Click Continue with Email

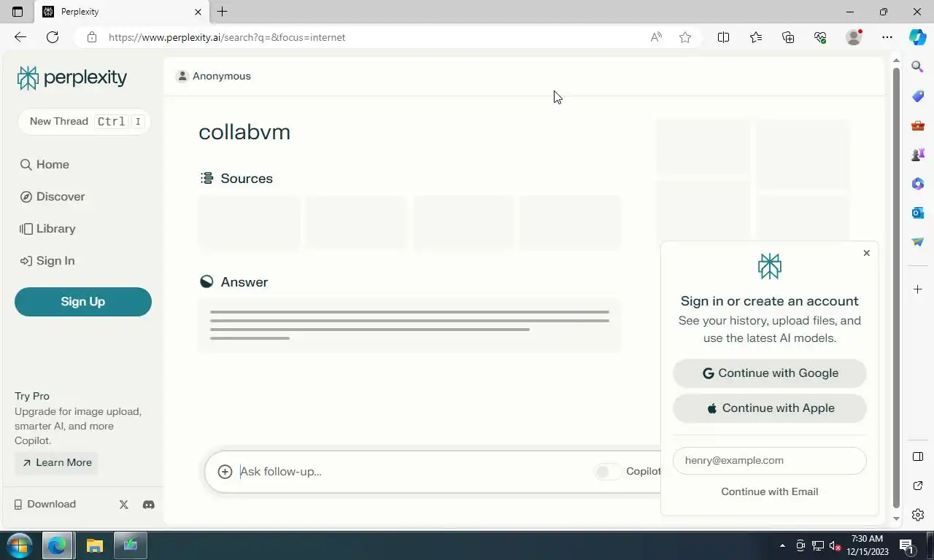click(x=770, y=492)
